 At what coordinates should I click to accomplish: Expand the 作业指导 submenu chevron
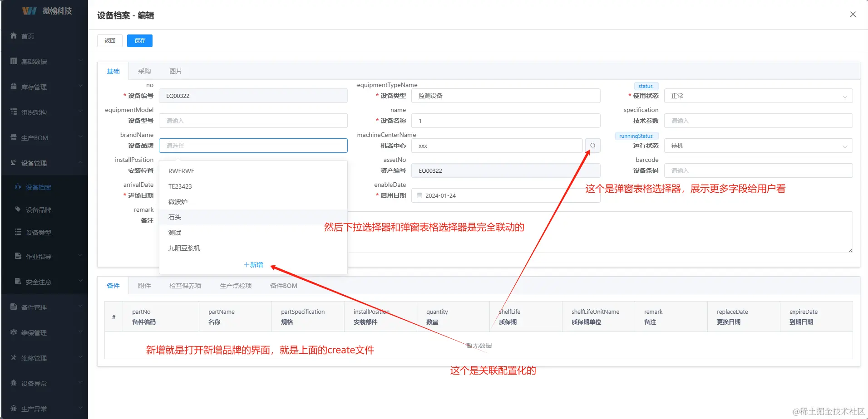(80, 255)
